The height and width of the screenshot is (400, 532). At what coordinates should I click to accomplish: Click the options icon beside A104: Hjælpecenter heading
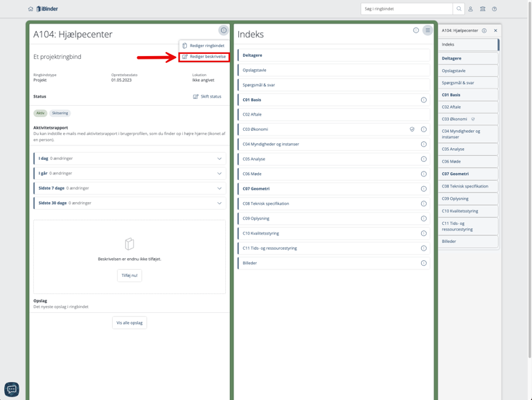pyautogui.click(x=223, y=30)
